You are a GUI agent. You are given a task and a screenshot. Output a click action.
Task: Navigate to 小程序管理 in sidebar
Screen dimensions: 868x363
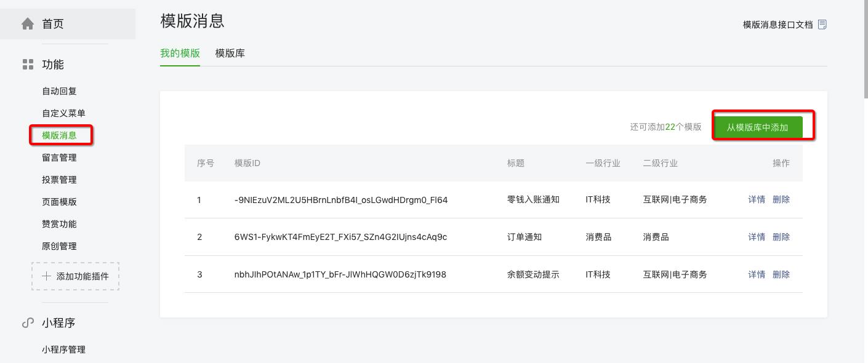tap(63, 349)
